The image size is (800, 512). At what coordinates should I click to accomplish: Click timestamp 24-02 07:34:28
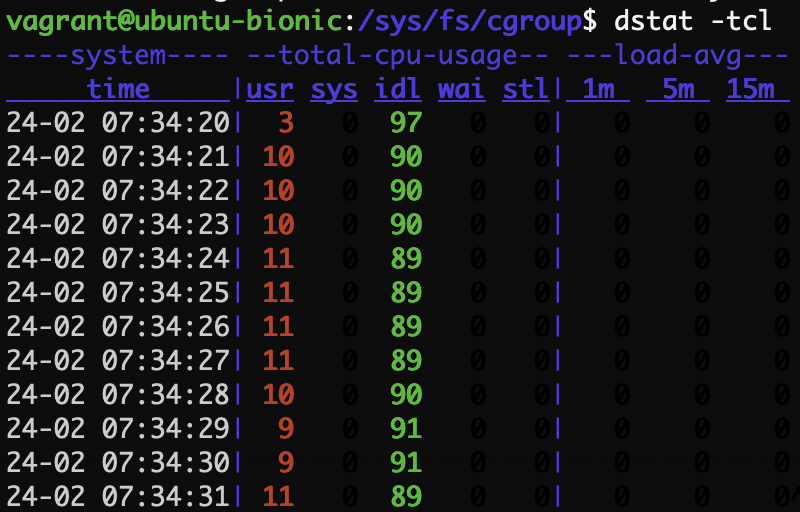[118, 394]
